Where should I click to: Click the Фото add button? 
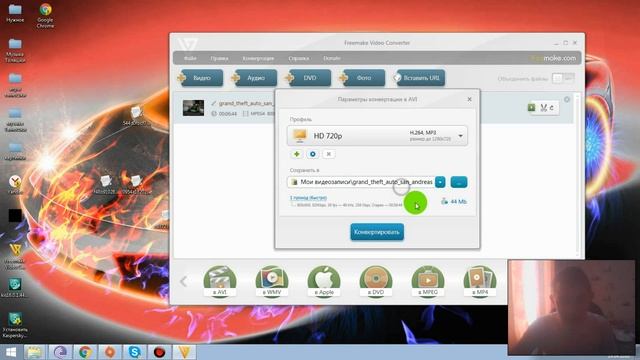(362, 78)
